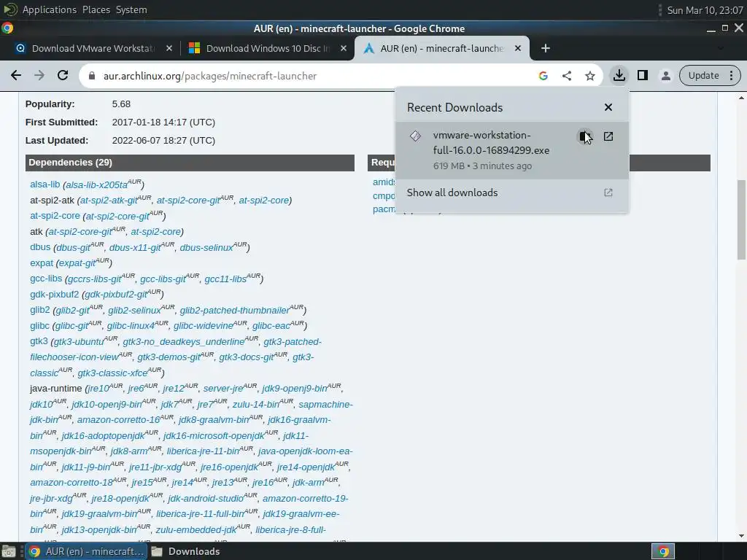747x560 pixels.
Task: Switch to Download Windows 10 Disc Image tab
Action: point(268,48)
